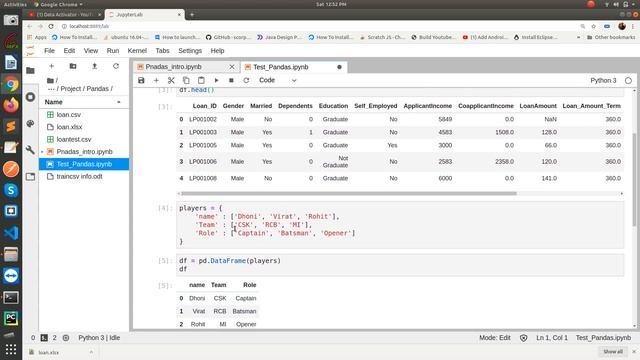Click Python 3 | Idle in status bar
640x360 pixels.
click(x=99, y=338)
